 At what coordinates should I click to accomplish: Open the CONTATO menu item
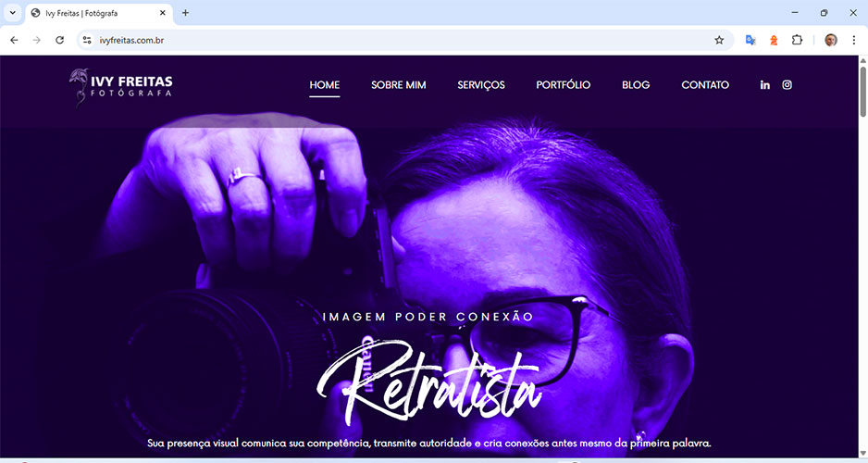705,85
